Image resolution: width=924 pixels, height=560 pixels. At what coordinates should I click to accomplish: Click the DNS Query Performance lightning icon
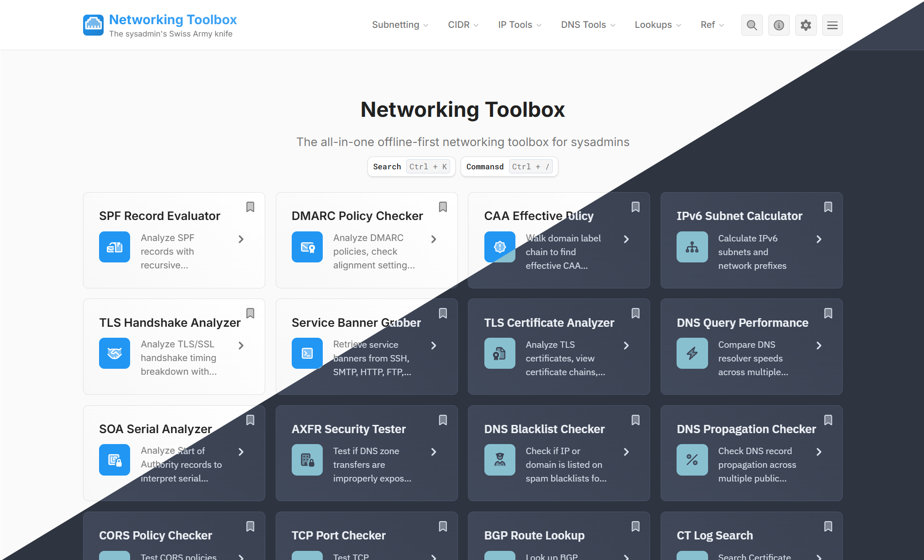(x=692, y=353)
